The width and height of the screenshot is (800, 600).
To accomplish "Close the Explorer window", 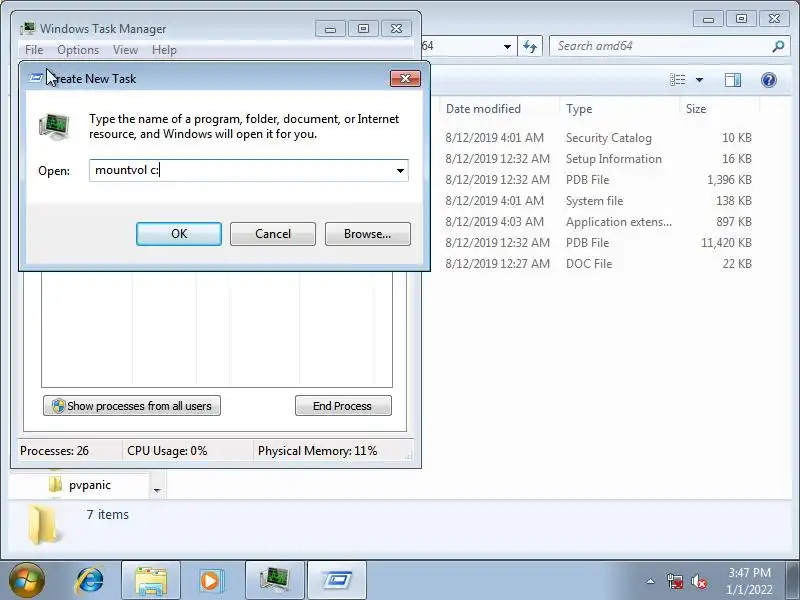I will pyautogui.click(x=774, y=19).
